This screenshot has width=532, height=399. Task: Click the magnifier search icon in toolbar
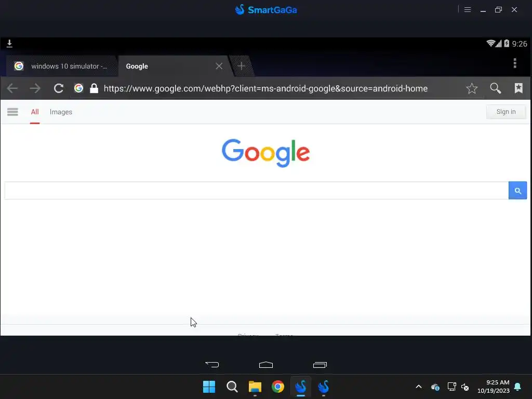[495, 88]
